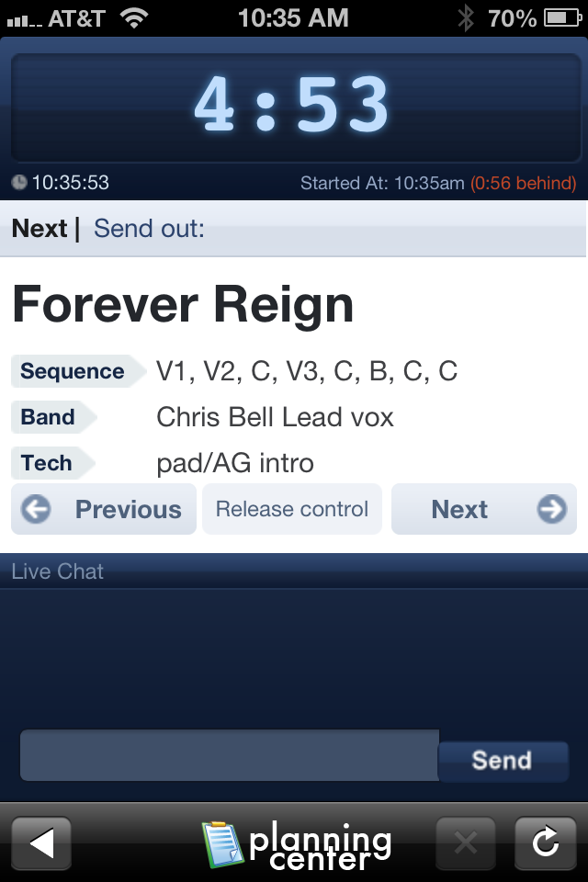Advance with the Next button
Viewport: 588px width, 882px height.
click(x=484, y=509)
